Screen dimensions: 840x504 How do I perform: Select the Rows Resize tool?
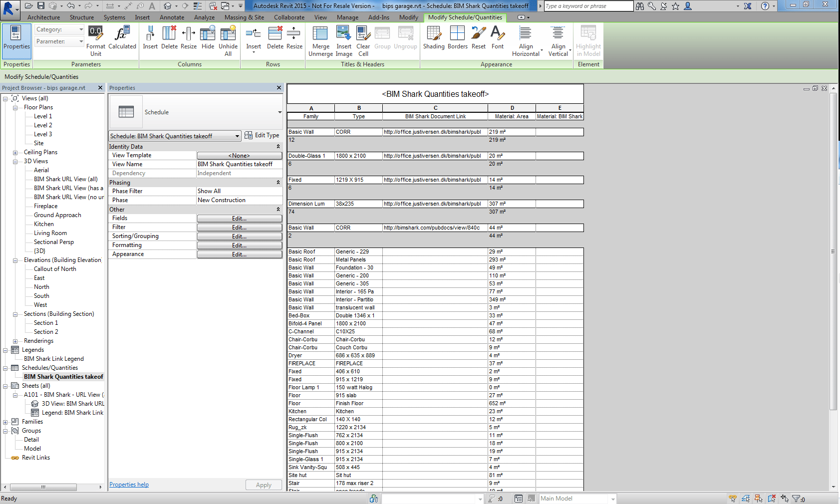pos(294,38)
